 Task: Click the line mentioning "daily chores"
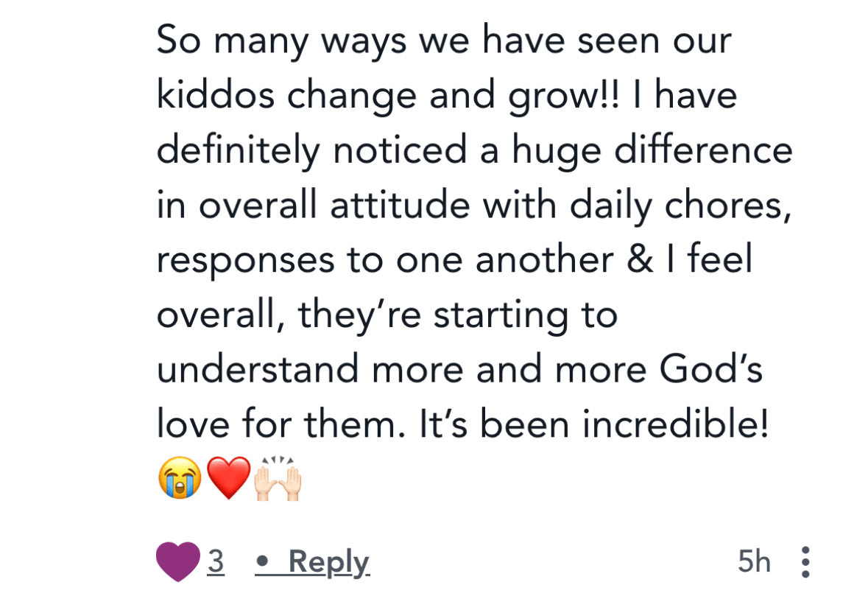coord(474,207)
